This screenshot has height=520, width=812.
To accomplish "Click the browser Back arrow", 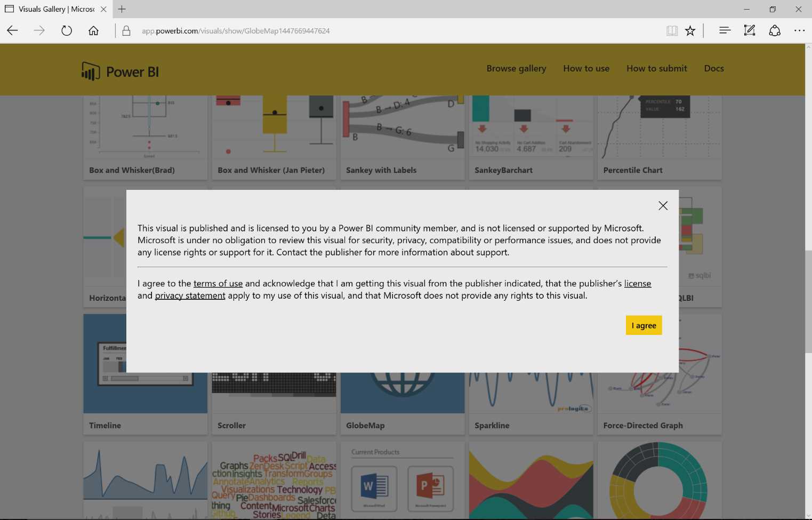I will [x=12, y=31].
